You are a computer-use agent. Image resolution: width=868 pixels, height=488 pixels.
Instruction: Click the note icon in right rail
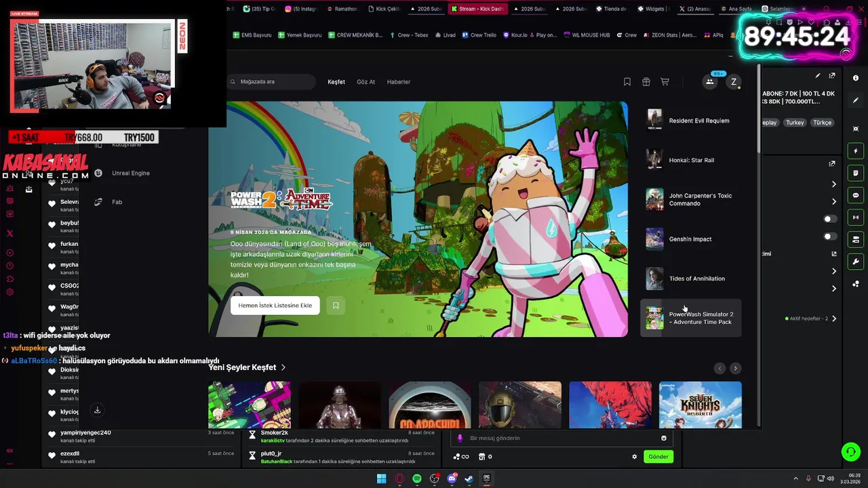[x=856, y=174]
